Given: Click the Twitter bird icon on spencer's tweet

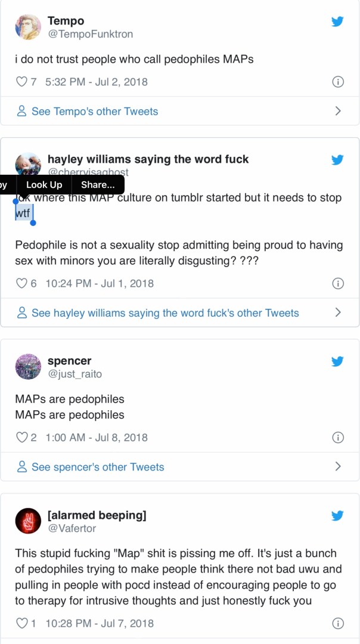Looking at the screenshot, I should click(337, 361).
